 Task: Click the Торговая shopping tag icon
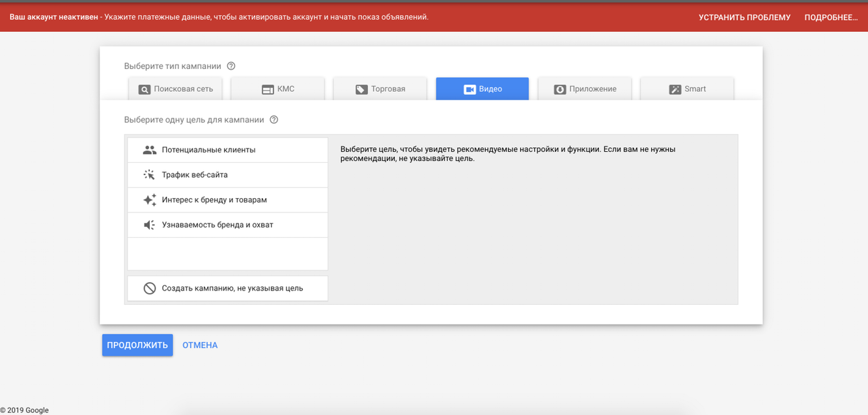361,89
